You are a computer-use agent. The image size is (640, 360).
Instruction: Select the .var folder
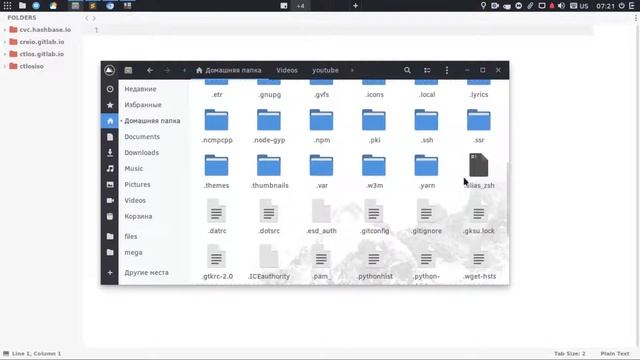[321, 172]
